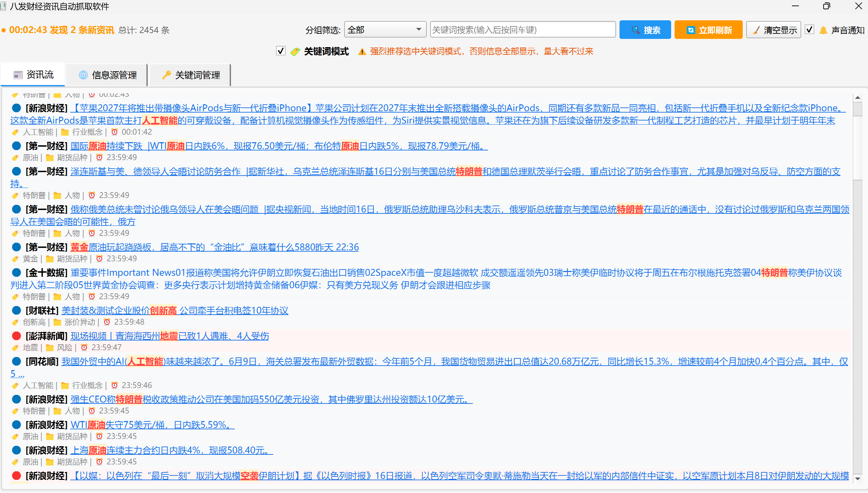Click the 涨价异动 group label
The width and height of the screenshot is (868, 493).
80,322
